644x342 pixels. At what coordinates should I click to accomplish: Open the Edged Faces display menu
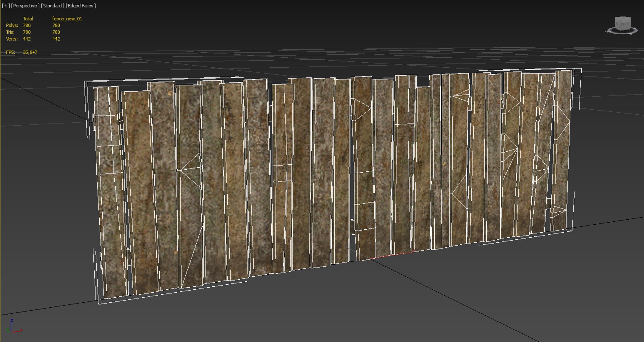[81, 6]
